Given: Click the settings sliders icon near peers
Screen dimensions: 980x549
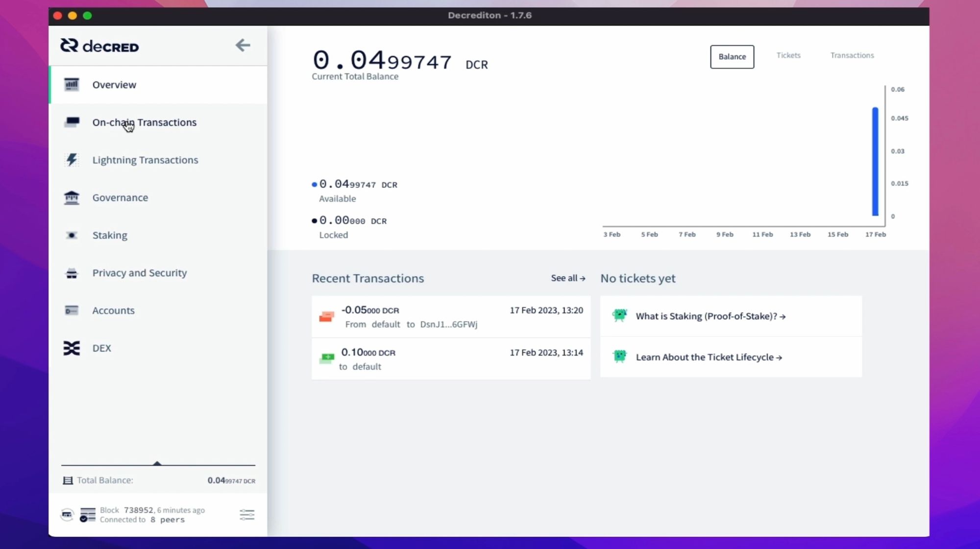Looking at the screenshot, I should point(247,514).
